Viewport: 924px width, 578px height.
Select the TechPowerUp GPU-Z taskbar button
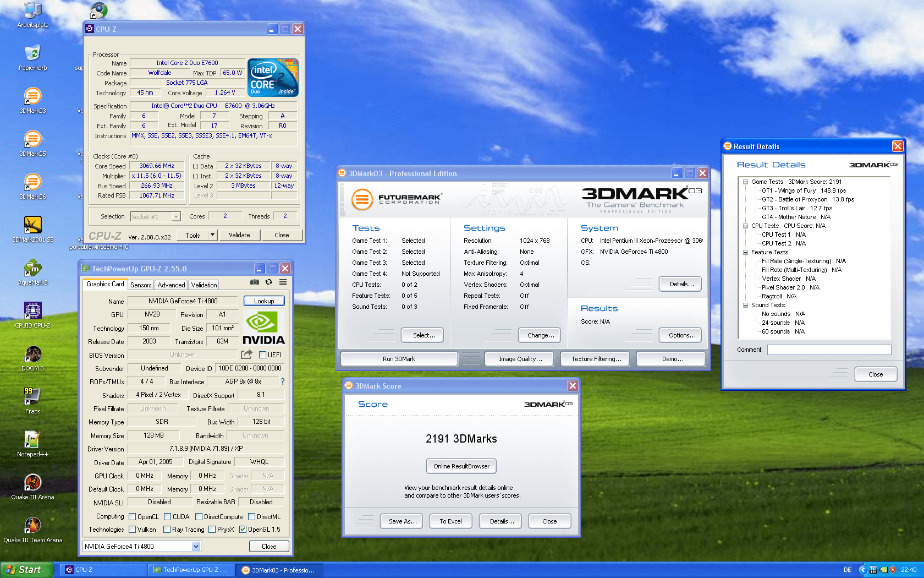pos(191,570)
